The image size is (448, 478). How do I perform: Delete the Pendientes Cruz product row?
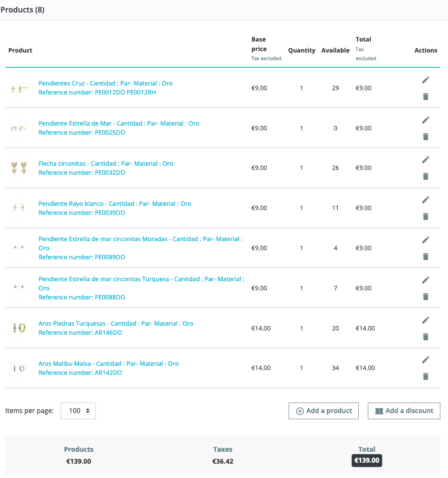[x=426, y=96]
